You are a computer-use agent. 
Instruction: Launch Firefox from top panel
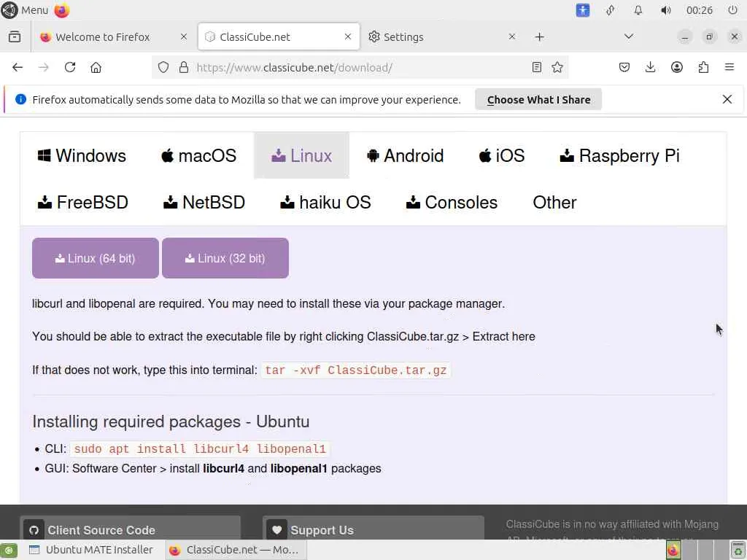(x=62, y=10)
